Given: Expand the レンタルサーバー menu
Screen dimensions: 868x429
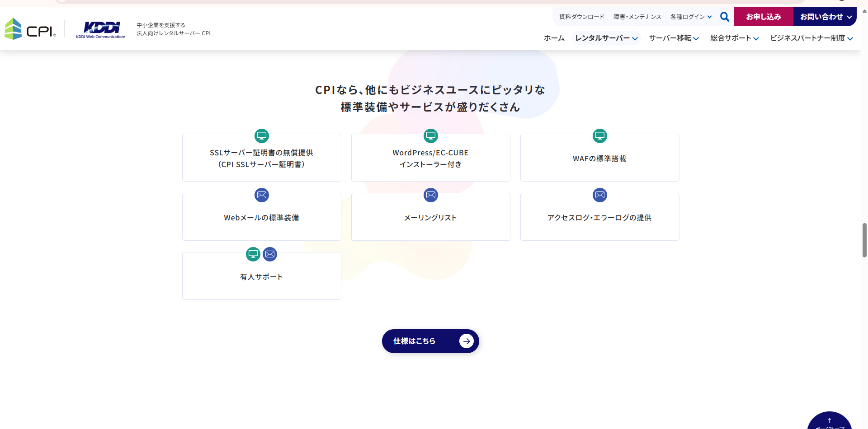Looking at the screenshot, I should (606, 38).
